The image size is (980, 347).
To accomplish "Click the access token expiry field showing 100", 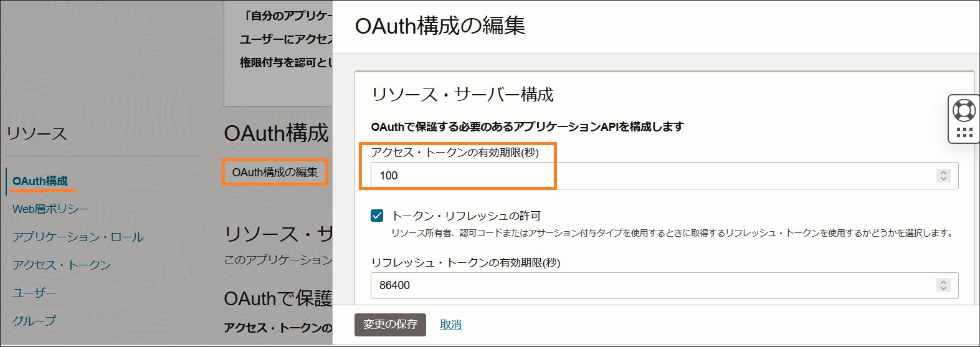I will click(664, 176).
